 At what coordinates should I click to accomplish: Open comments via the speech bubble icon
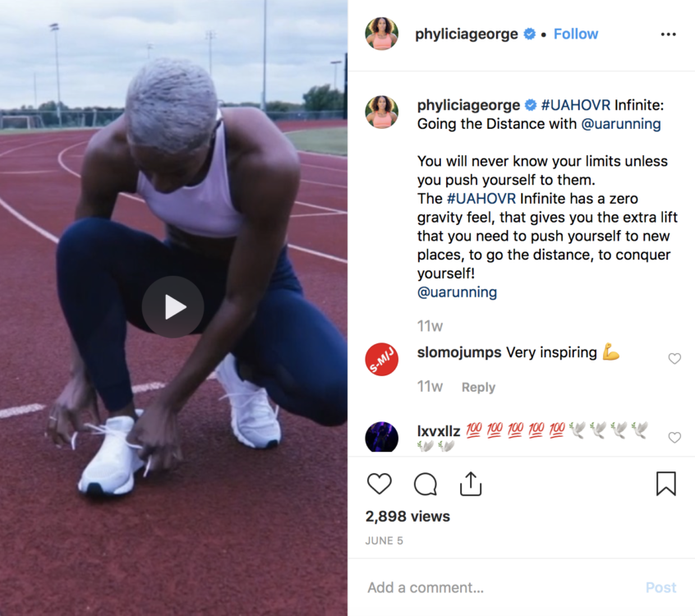coord(426,484)
